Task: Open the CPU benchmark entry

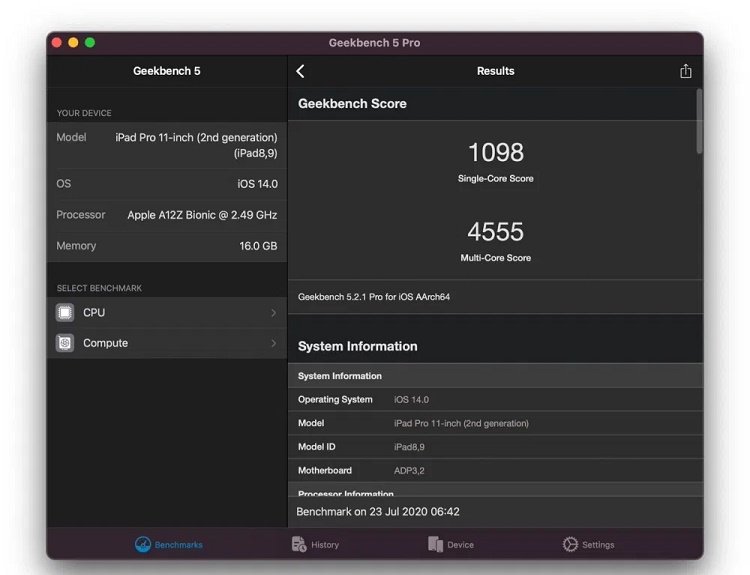Action: click(x=167, y=313)
